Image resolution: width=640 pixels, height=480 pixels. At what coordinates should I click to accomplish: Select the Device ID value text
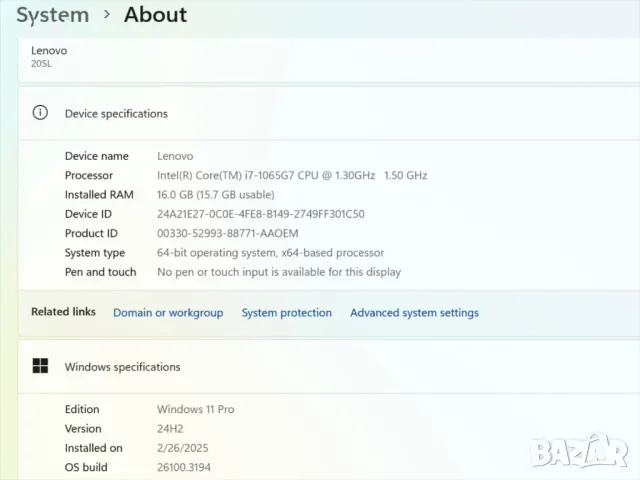[260, 214]
